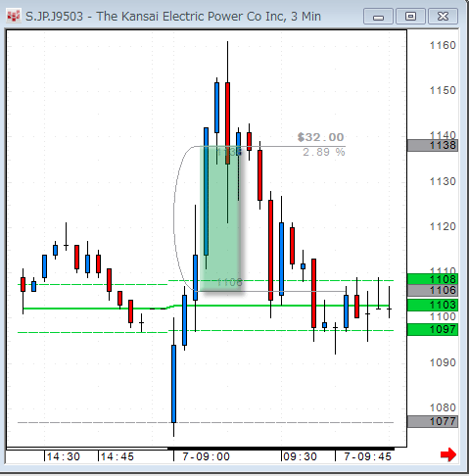Click the 09:30 time axis label
This screenshot has width=469, height=476.
pos(300,456)
